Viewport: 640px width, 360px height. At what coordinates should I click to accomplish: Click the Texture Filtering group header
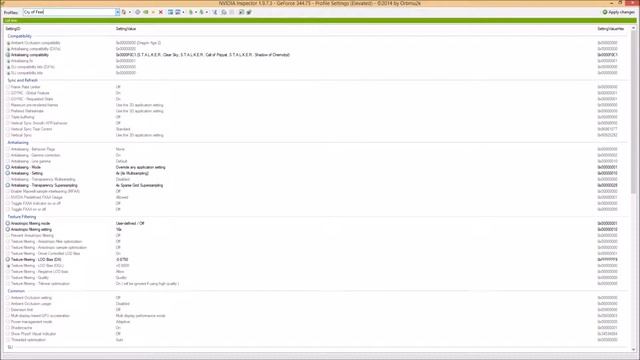(22, 217)
